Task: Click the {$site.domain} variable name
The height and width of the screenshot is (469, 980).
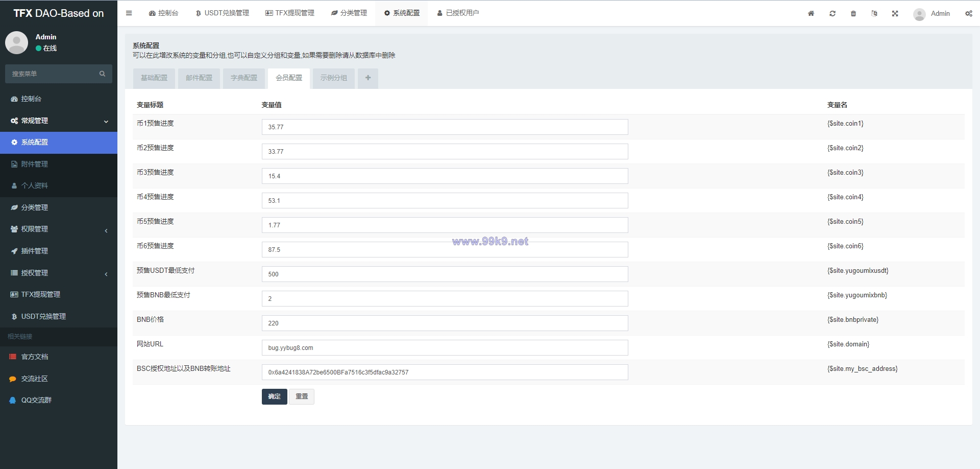Action: pos(848,344)
